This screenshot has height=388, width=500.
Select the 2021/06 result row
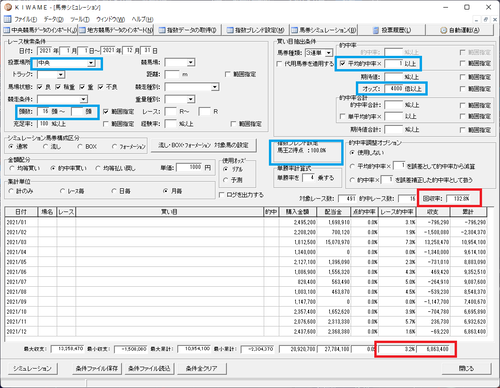pyautogui.click(x=246, y=272)
